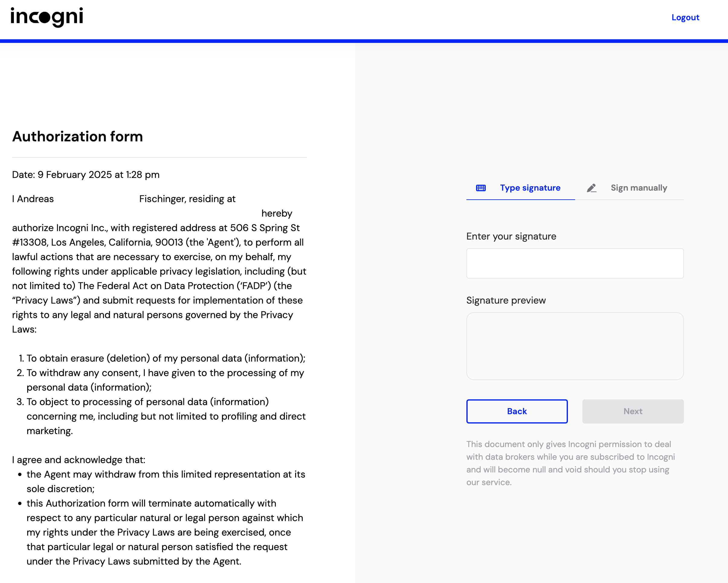Log out using the Logout link

tap(685, 18)
